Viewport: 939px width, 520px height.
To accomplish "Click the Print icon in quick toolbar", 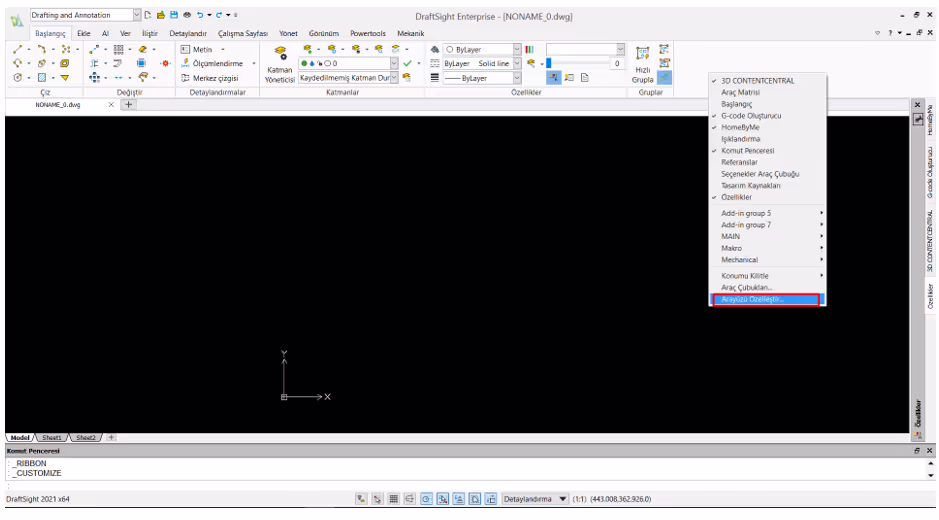I will pyautogui.click(x=187, y=15).
